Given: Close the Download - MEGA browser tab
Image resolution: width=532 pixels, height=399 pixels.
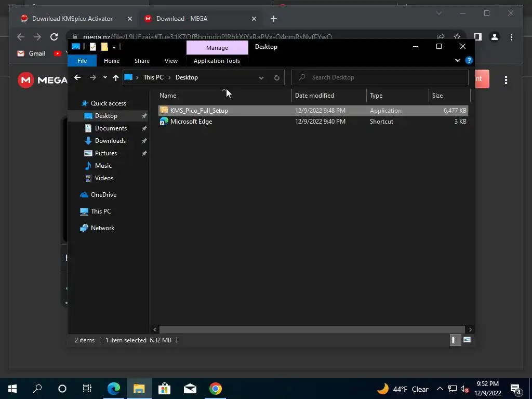Looking at the screenshot, I should pyautogui.click(x=254, y=19).
